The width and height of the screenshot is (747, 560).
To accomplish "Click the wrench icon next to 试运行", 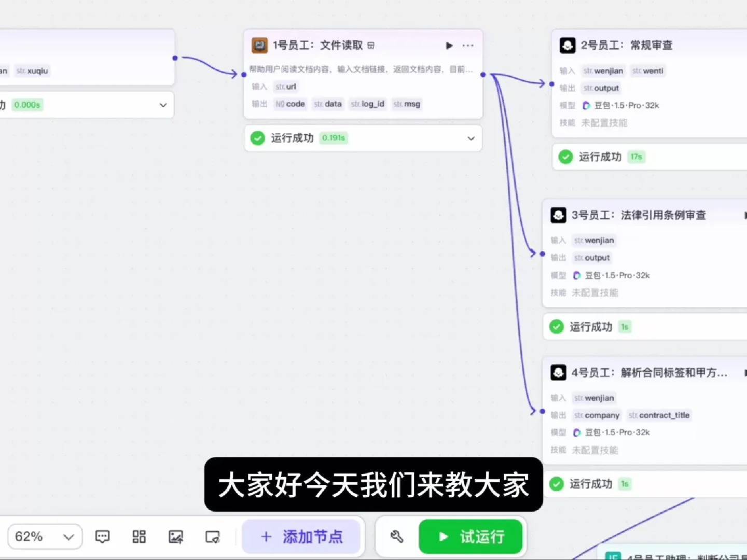I will click(397, 537).
